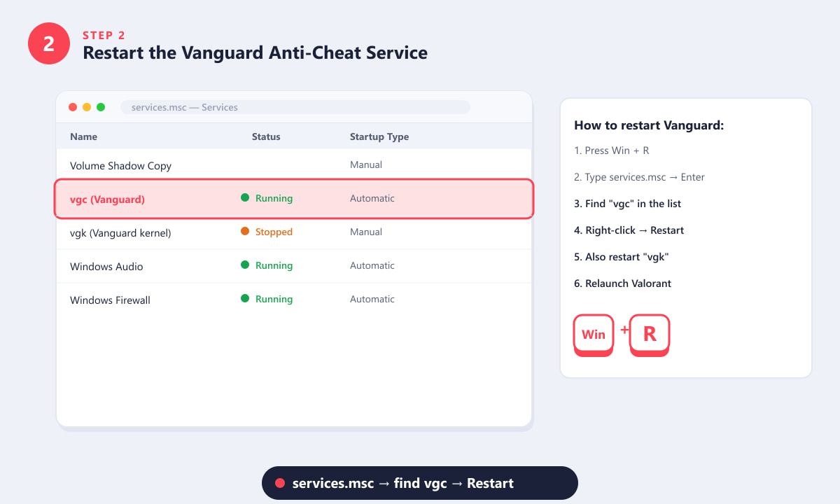Click the red window close dot
Screen dimensions: 840x504
coord(73,107)
